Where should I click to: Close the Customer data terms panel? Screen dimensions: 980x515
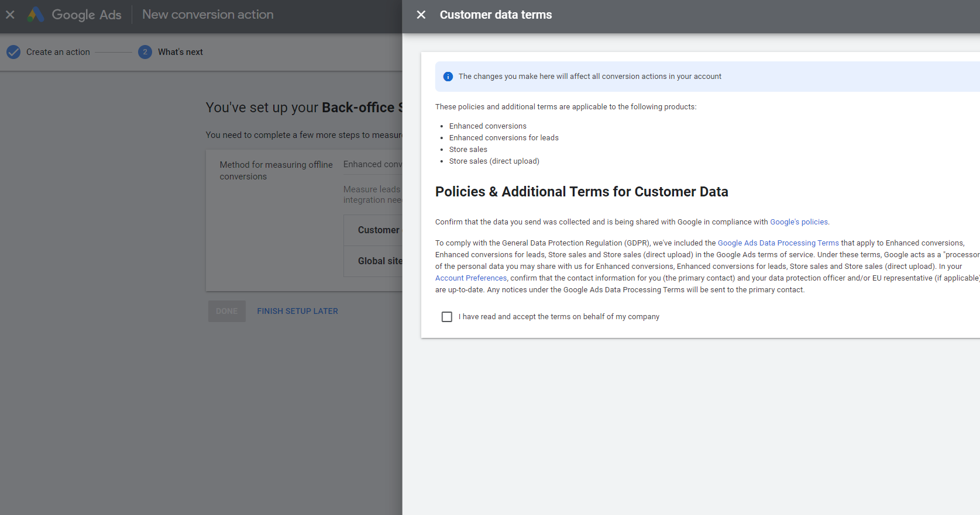pos(421,15)
